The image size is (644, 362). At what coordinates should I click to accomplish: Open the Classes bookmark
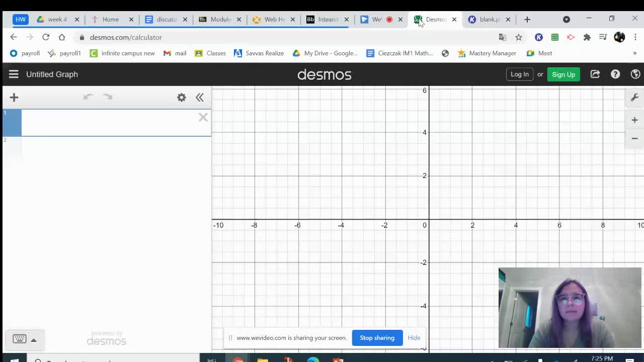(x=210, y=53)
